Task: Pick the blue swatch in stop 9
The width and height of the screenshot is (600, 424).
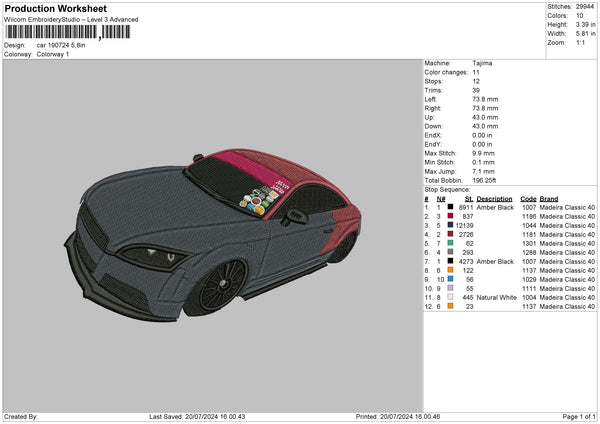Action: (452, 279)
